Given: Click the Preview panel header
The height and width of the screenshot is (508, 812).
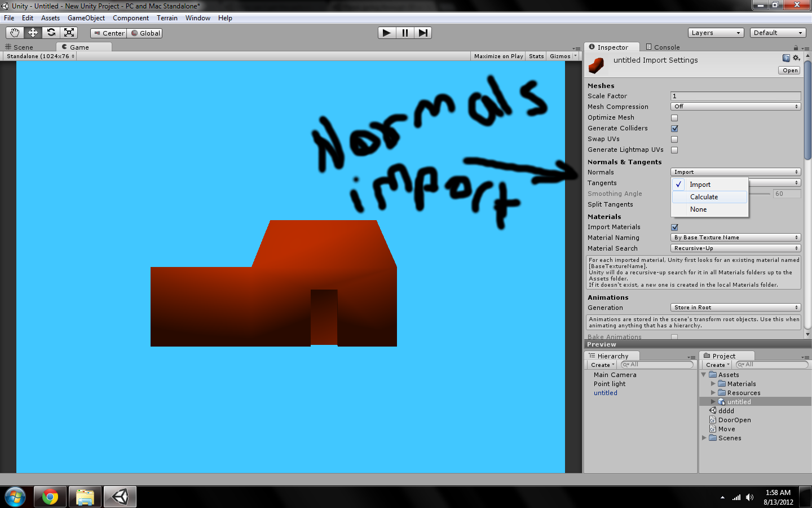Looking at the screenshot, I should click(698, 344).
